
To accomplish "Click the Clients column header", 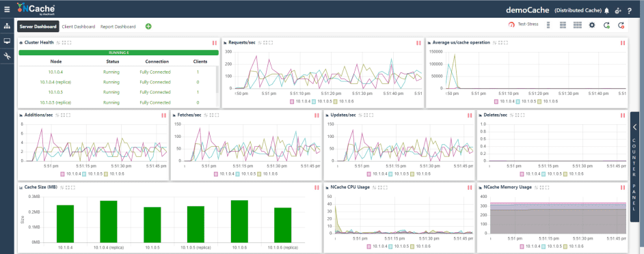I will [x=200, y=61].
